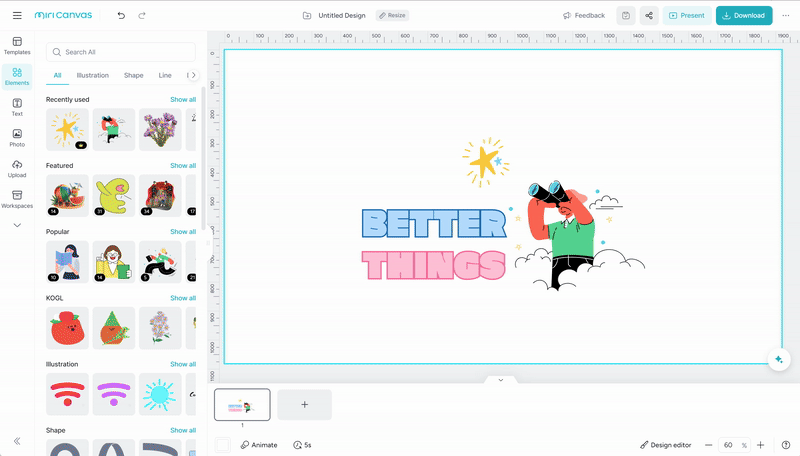
Task: Open the page background color swatch
Action: tap(222, 445)
